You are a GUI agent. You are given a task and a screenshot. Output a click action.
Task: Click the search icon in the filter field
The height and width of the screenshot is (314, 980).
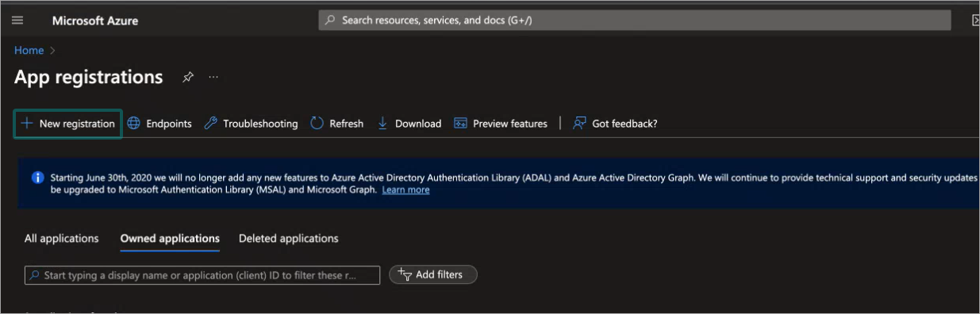[x=35, y=275]
